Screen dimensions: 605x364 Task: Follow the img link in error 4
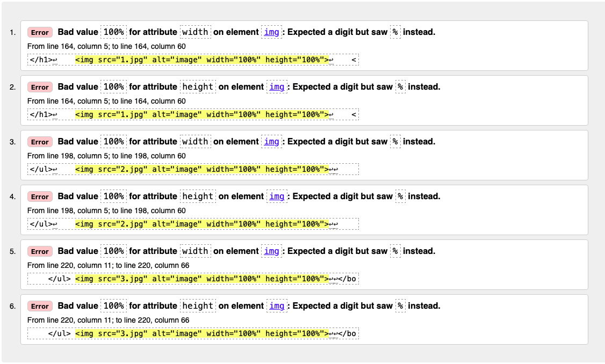point(277,196)
